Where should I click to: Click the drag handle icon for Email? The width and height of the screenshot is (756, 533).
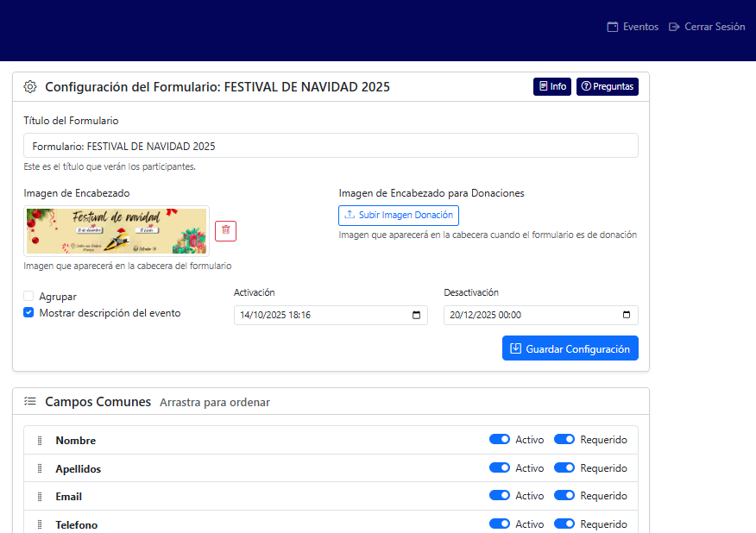coord(39,497)
